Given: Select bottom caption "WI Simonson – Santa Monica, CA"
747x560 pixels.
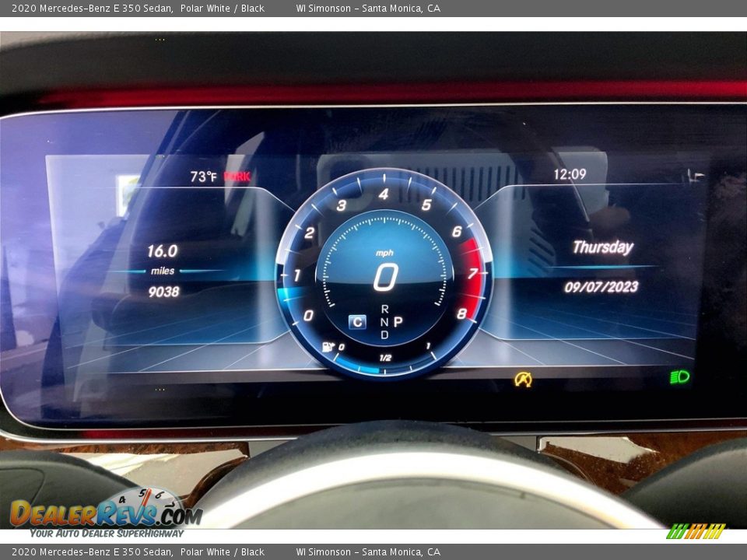Looking at the screenshot, I should tap(368, 552).
